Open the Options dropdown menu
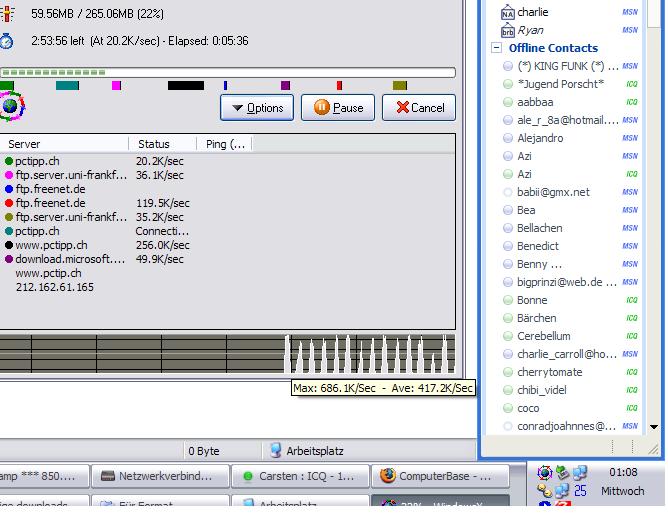668x519 pixels. [x=257, y=108]
